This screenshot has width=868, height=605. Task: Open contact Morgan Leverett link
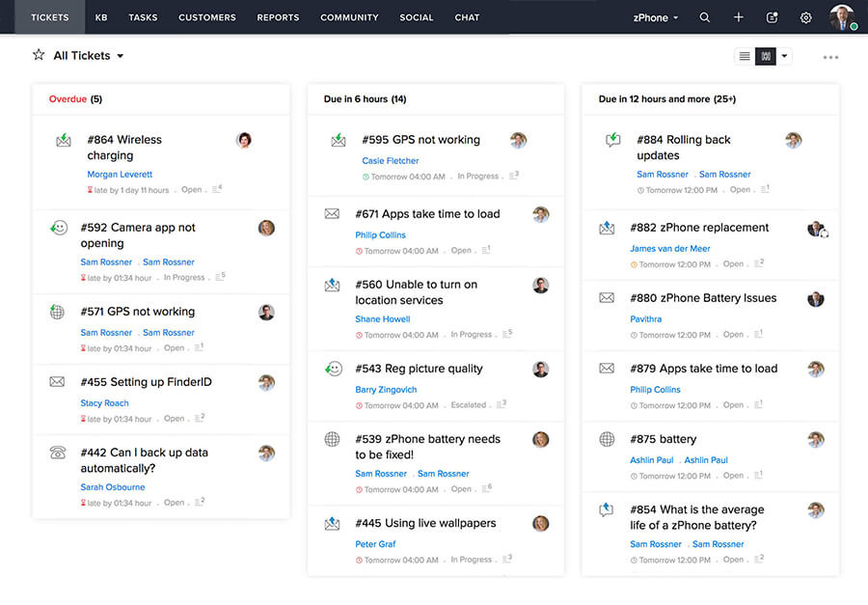pyautogui.click(x=120, y=175)
